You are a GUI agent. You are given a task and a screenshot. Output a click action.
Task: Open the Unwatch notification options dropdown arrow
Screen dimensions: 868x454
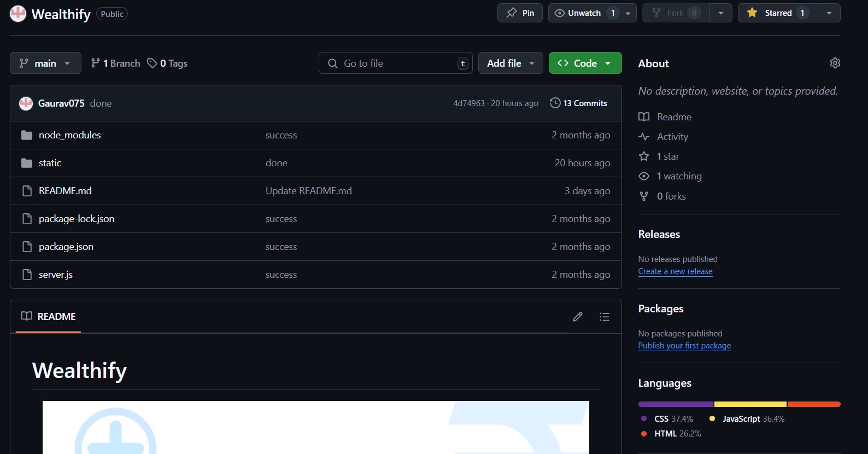click(x=628, y=13)
